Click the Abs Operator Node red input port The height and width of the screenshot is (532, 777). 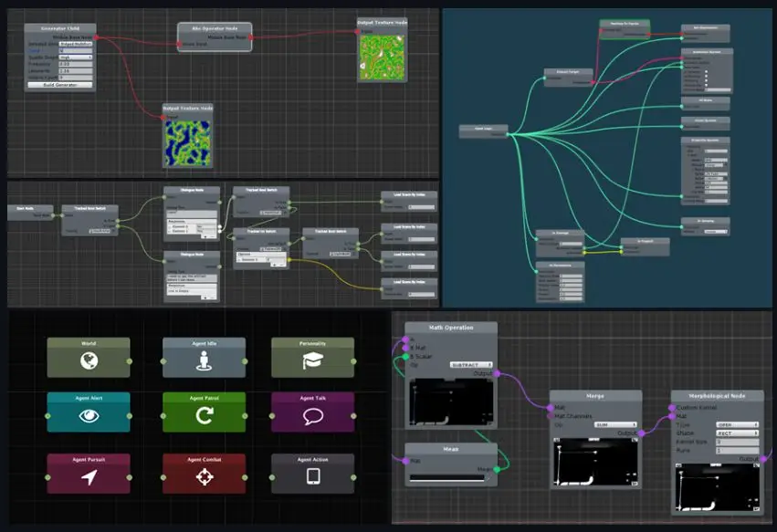pos(179,44)
